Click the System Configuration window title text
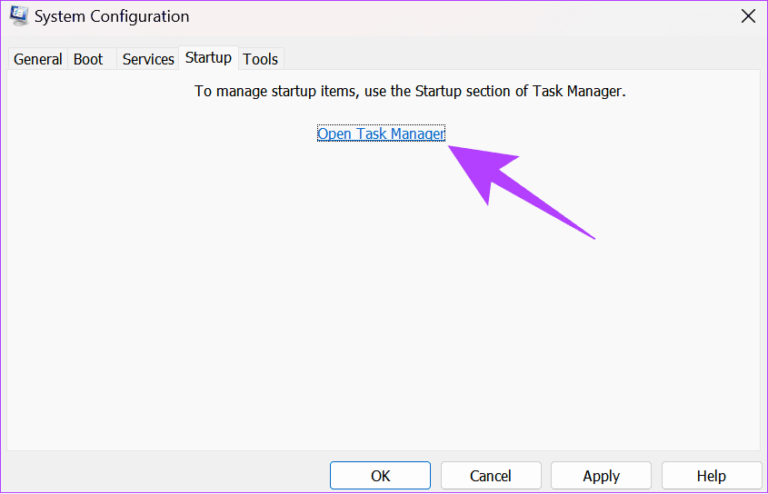The image size is (768, 494). coord(114,16)
